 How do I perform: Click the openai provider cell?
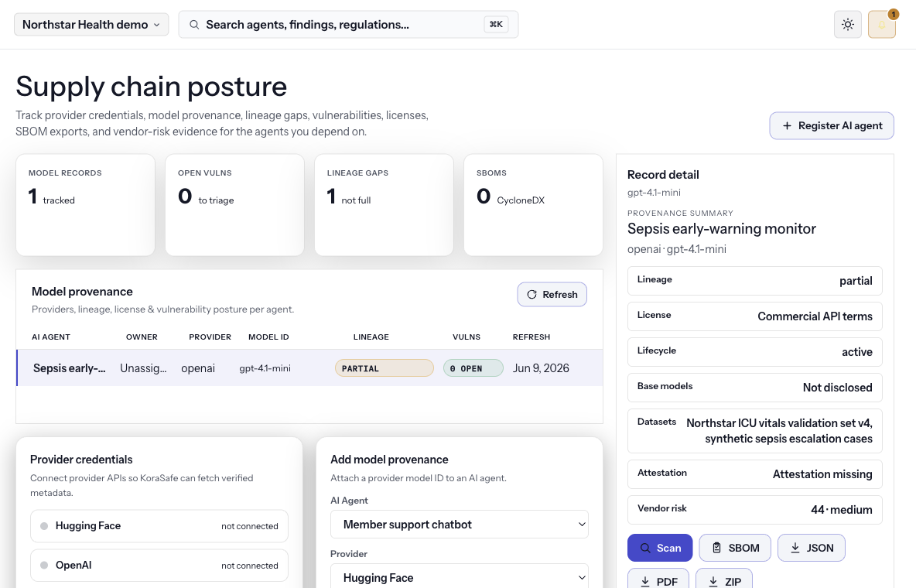pos(198,368)
